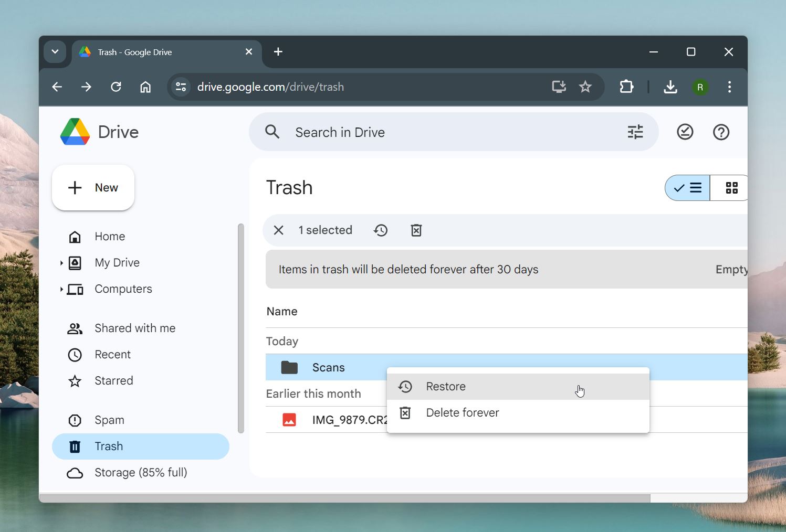Close the Trash - Google Drive tab

point(249,52)
